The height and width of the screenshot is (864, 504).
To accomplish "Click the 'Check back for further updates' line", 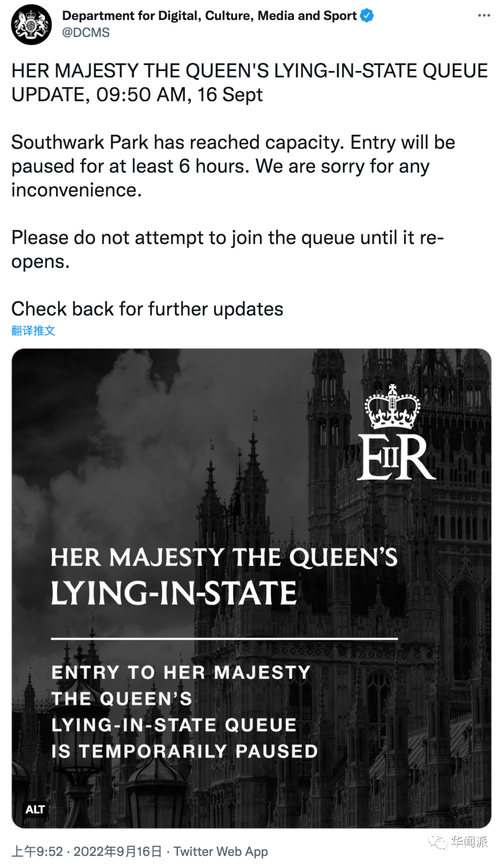I will (x=147, y=309).
